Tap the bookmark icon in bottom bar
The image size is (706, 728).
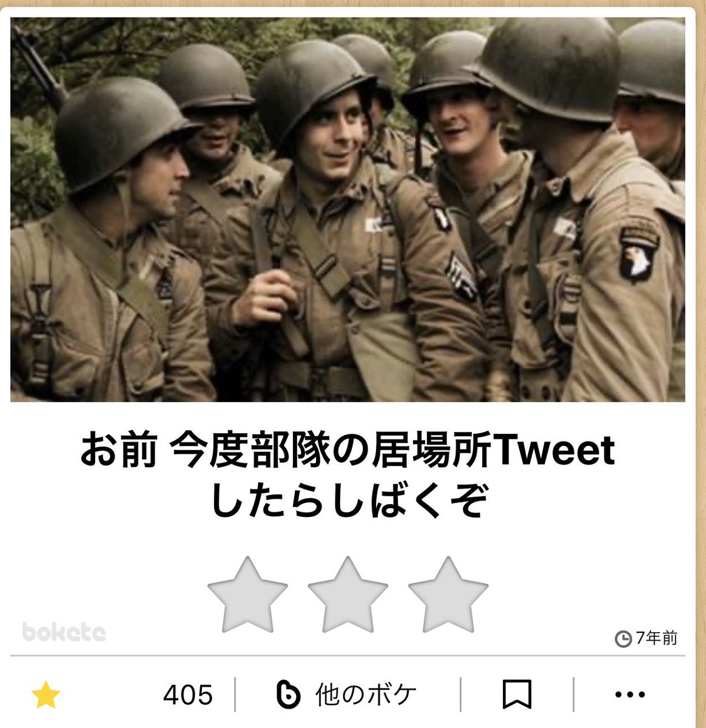[x=517, y=695]
